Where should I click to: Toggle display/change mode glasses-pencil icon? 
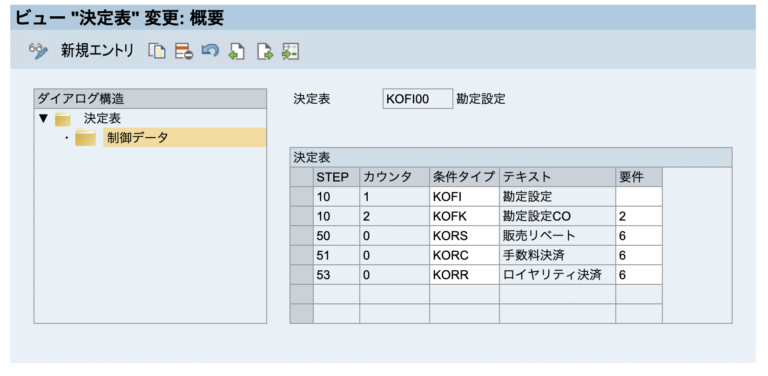coord(39,51)
